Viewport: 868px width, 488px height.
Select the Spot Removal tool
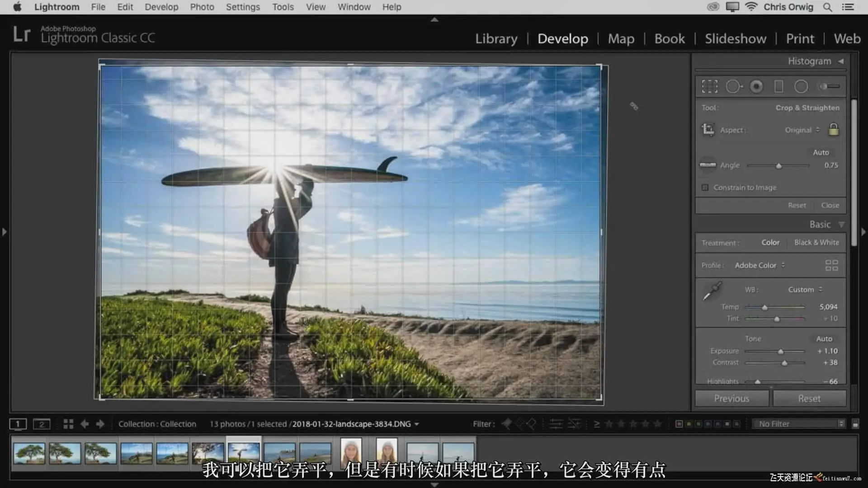733,86
